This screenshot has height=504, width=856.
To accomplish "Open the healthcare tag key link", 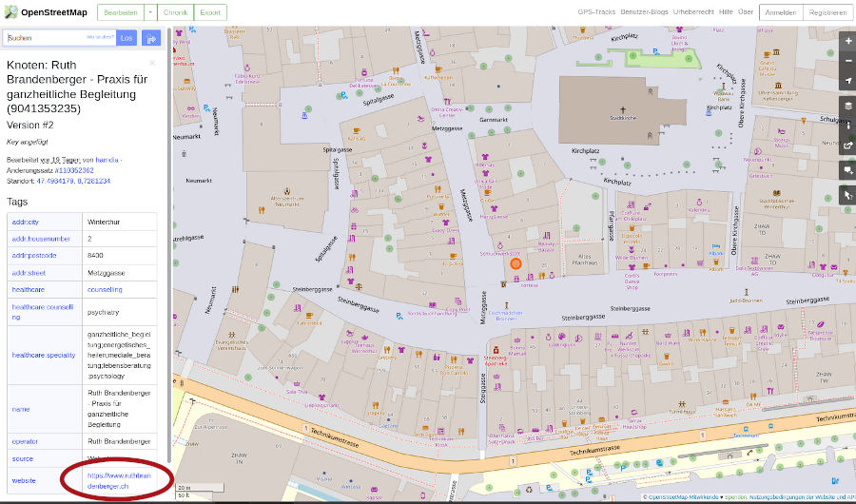I will coord(29,289).
